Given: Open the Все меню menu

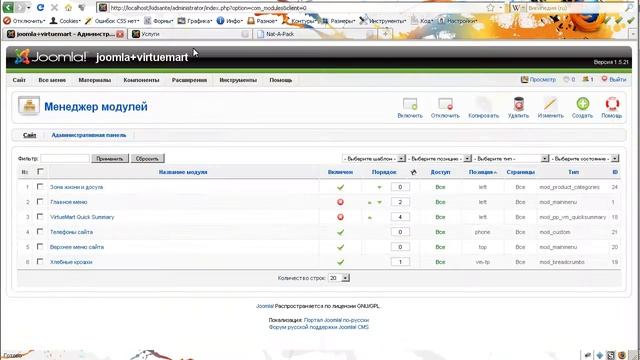Looking at the screenshot, I should tap(52, 80).
